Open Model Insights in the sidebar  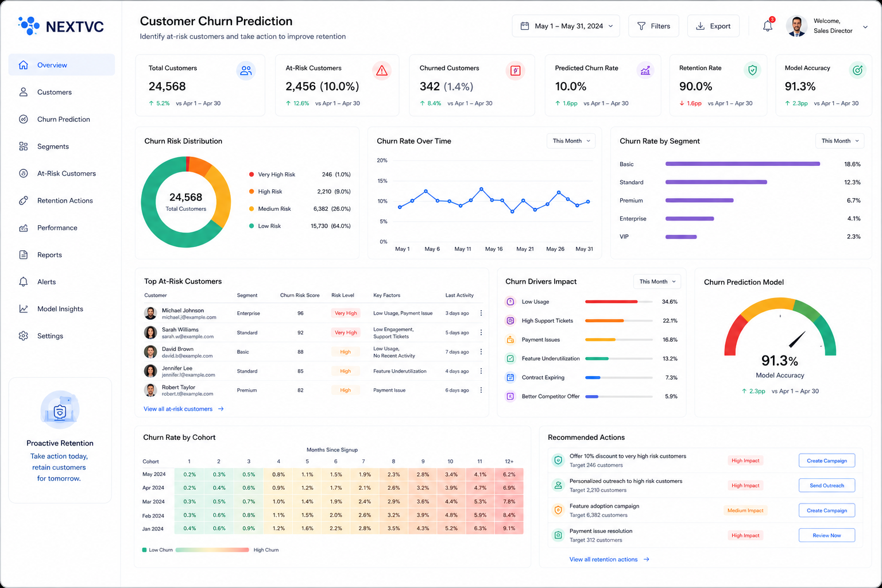click(61, 309)
